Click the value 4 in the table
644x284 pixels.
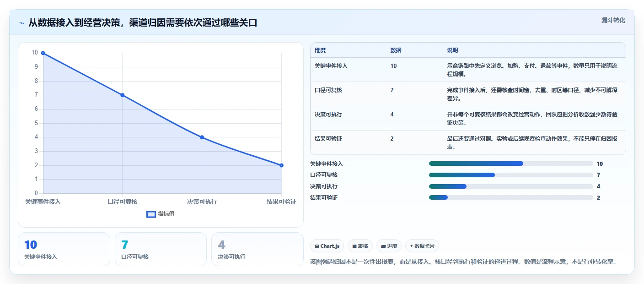pos(392,115)
